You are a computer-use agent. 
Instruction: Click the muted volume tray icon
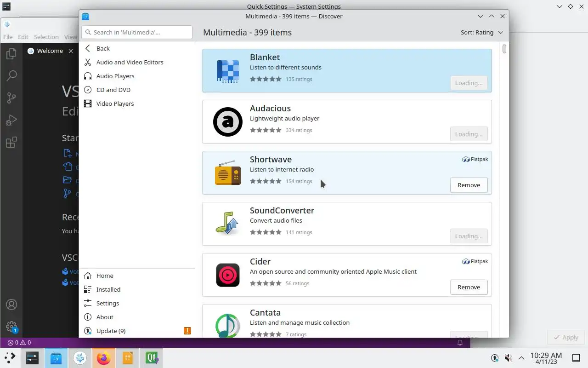(x=508, y=358)
